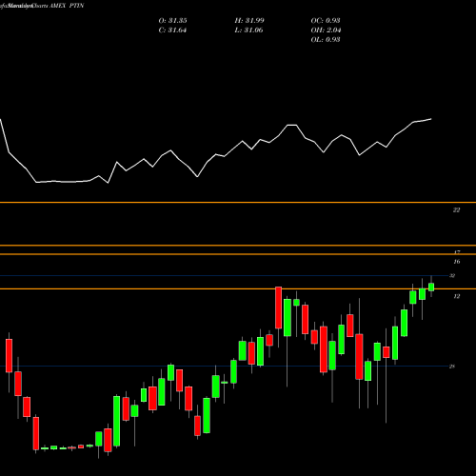Click the OL: 0.93 reading
This screenshot has width=476, height=476.
coord(326,40)
